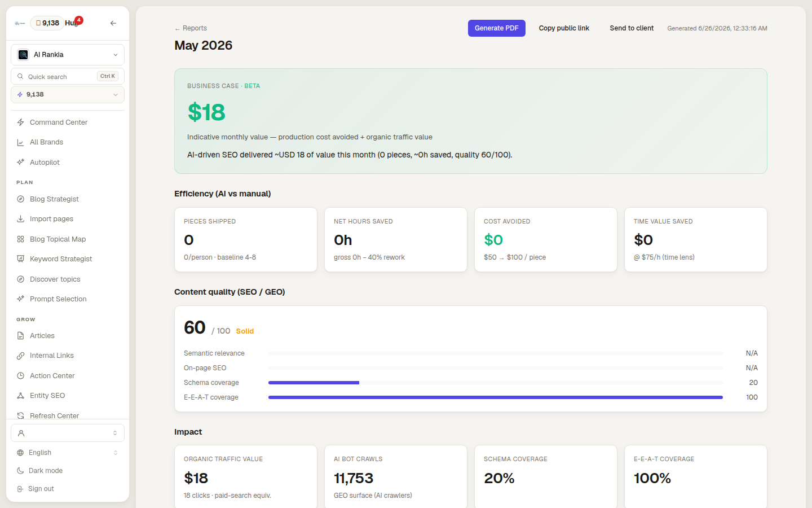Click the moon Dark mode icon
Screen dimensions: 812x508
click(x=20, y=471)
